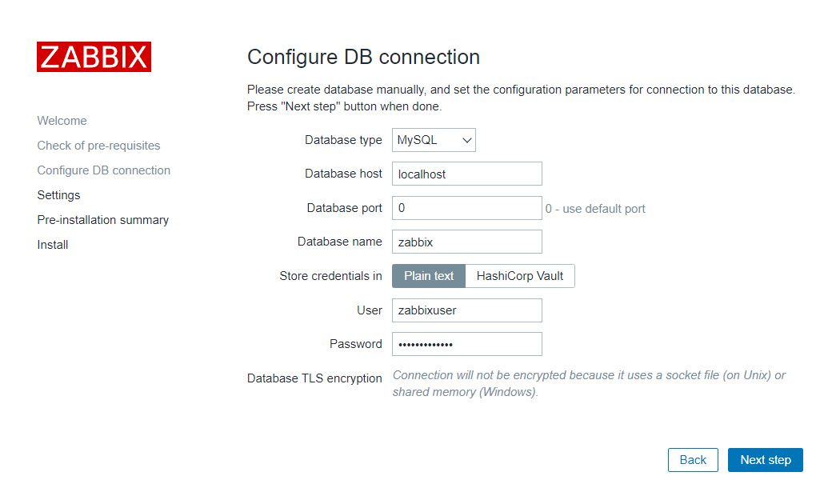840x504 pixels.
Task: Select Configure DB connection sidebar item
Action: 104,170
